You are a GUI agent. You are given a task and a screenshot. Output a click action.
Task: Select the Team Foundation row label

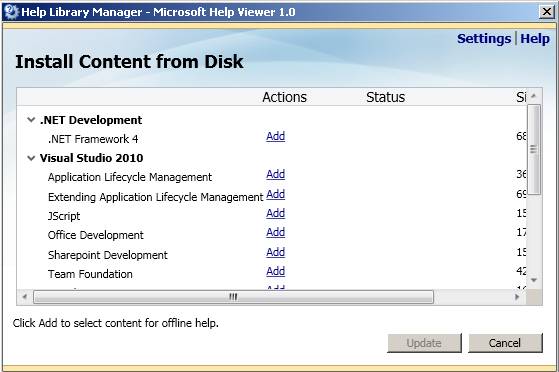click(90, 274)
